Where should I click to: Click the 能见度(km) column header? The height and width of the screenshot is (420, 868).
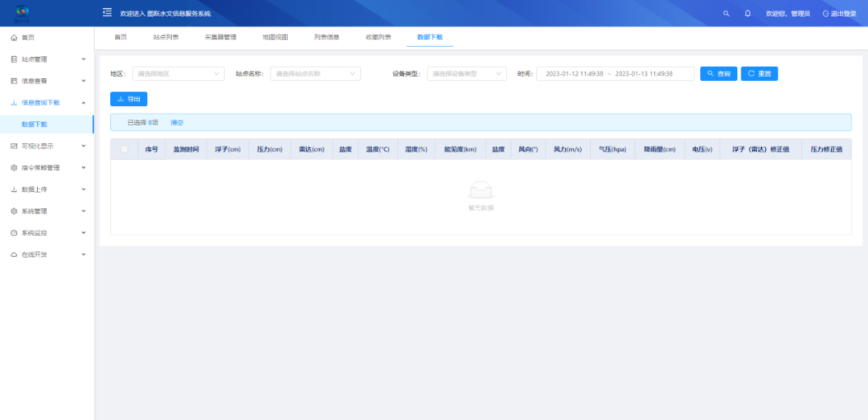coord(461,149)
